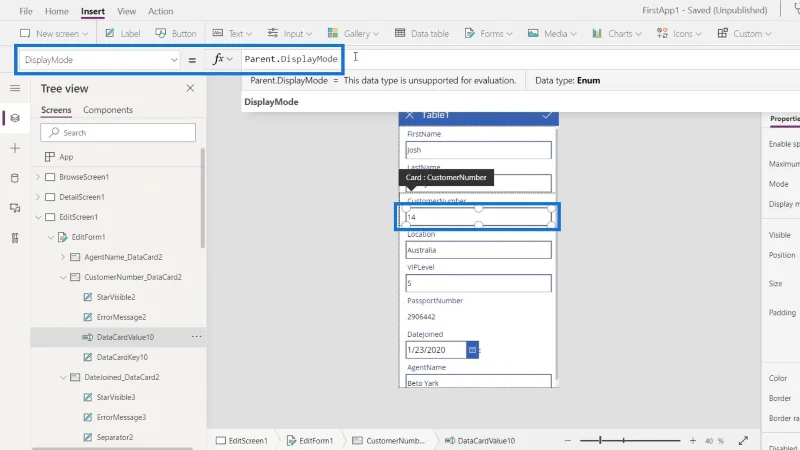The height and width of the screenshot is (450, 800).
Task: Click the FirstName input field
Action: [x=479, y=150]
